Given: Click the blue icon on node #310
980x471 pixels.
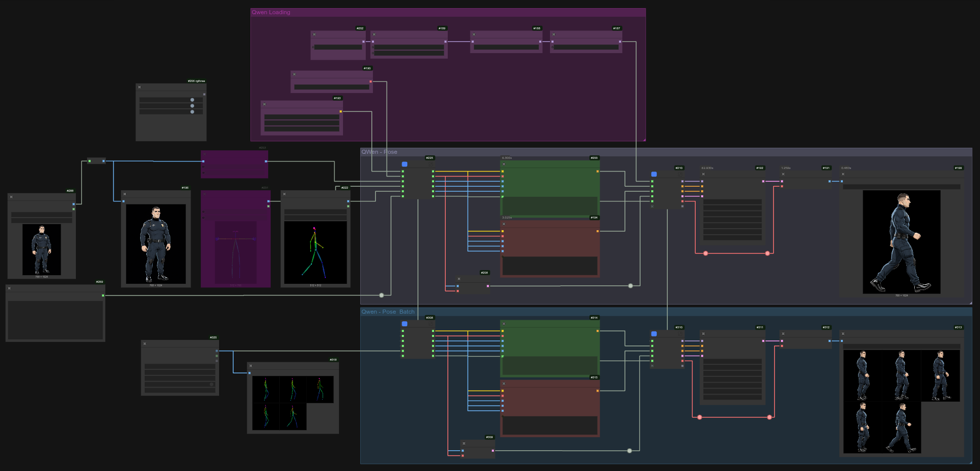Looking at the screenshot, I should (x=654, y=334).
